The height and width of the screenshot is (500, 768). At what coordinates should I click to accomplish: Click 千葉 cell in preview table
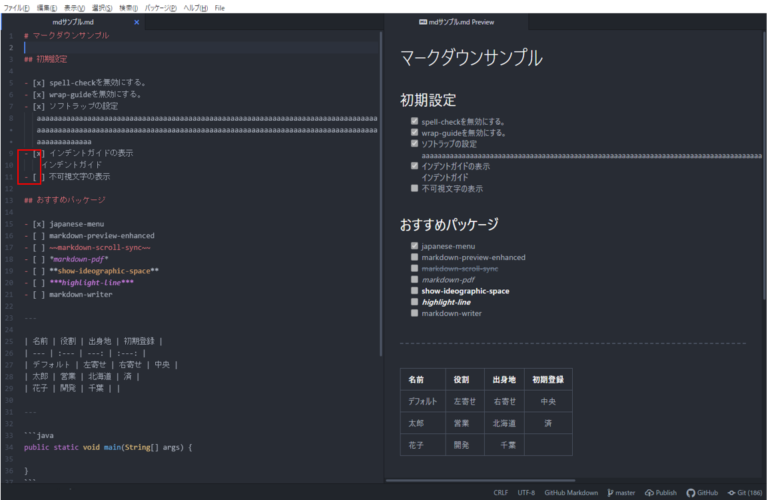pyautogui.click(x=504, y=445)
